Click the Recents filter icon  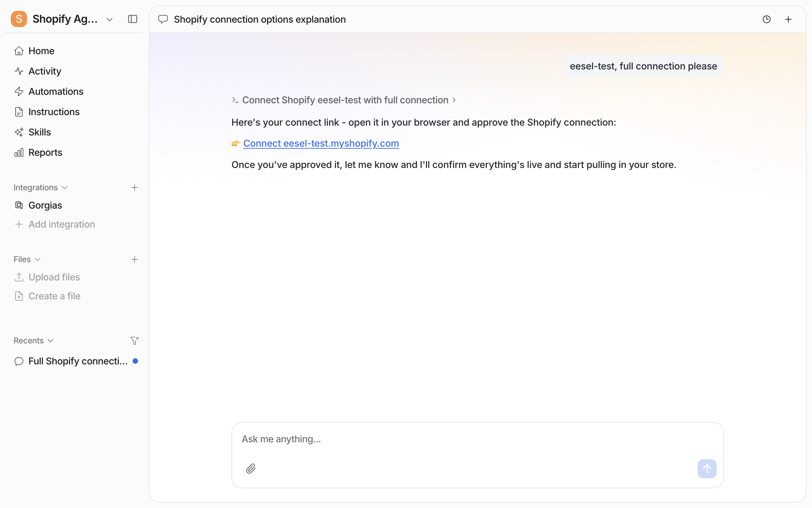135,341
